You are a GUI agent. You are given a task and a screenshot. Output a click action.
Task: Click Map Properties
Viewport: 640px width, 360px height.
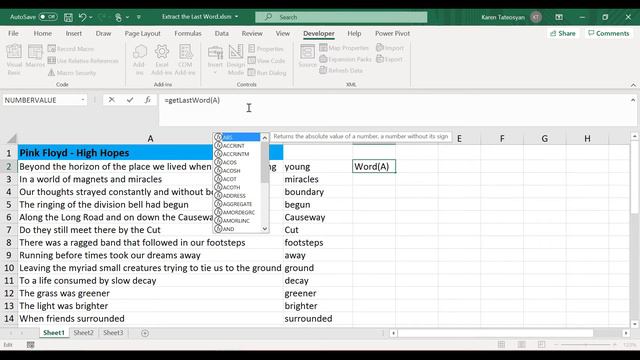pyautogui.click(x=344, y=48)
